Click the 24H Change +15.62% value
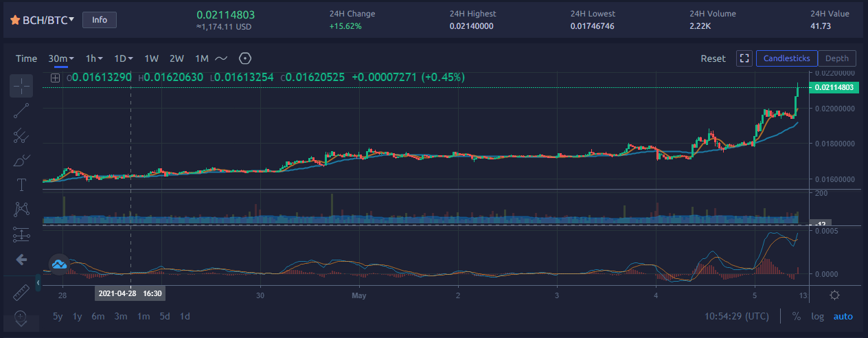The width and height of the screenshot is (868, 338). [345, 26]
